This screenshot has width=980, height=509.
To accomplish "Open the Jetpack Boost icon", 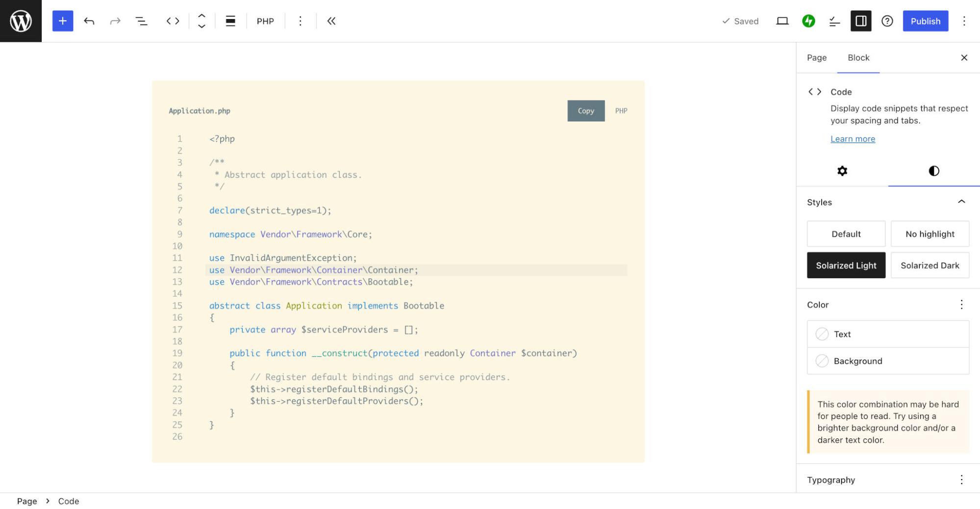I will pyautogui.click(x=809, y=21).
